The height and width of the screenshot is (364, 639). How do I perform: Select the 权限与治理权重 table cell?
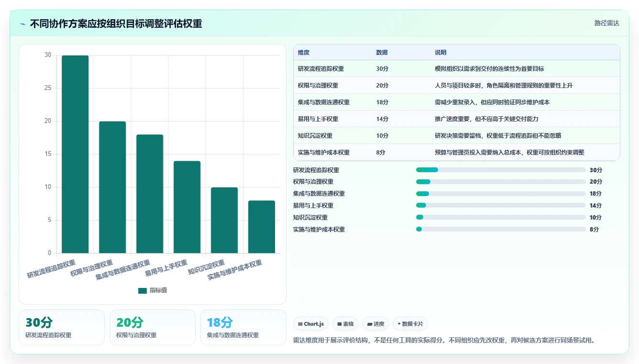pyautogui.click(x=332, y=86)
